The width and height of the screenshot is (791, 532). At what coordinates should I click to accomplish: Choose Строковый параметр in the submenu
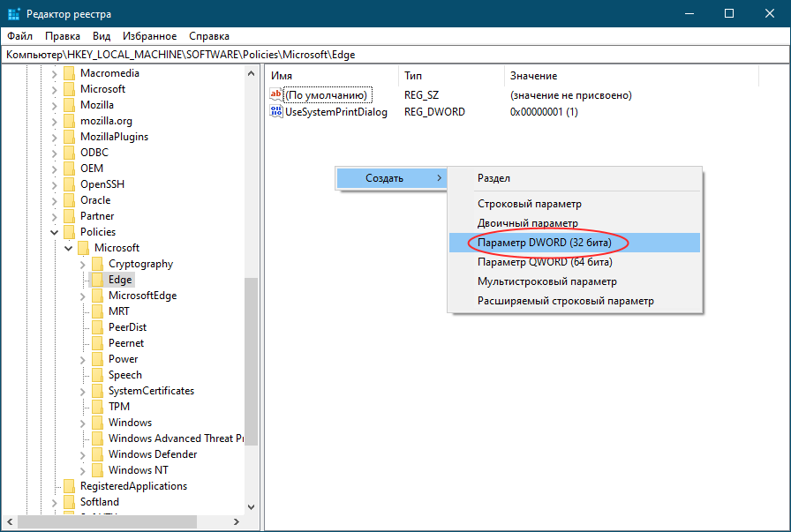point(574,204)
